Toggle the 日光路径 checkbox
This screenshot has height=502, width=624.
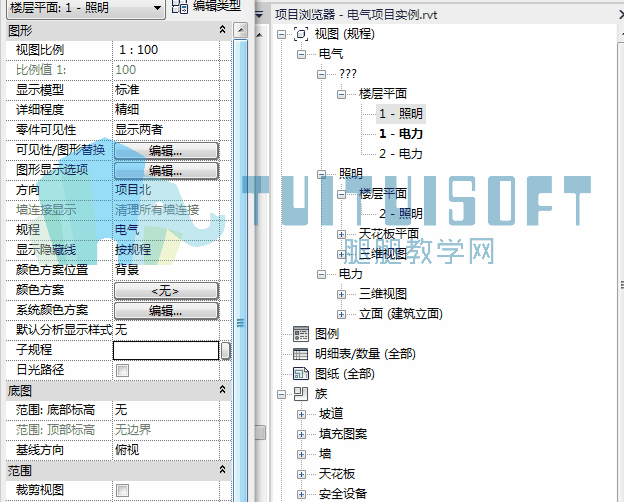[123, 371]
